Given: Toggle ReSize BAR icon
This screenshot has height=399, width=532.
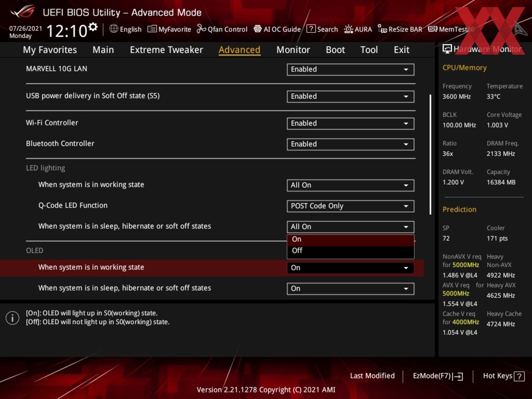Looking at the screenshot, I should (382, 29).
